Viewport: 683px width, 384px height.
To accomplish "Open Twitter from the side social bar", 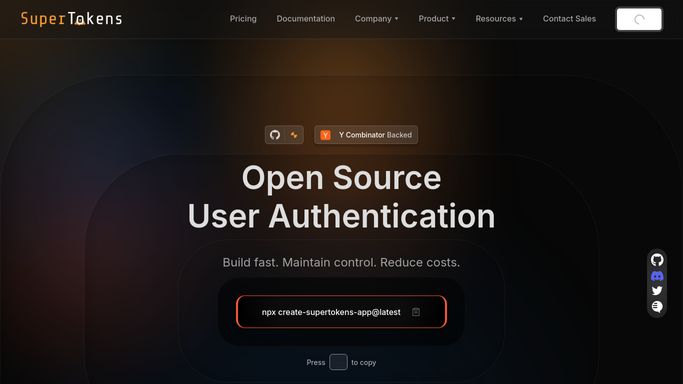I will (657, 290).
